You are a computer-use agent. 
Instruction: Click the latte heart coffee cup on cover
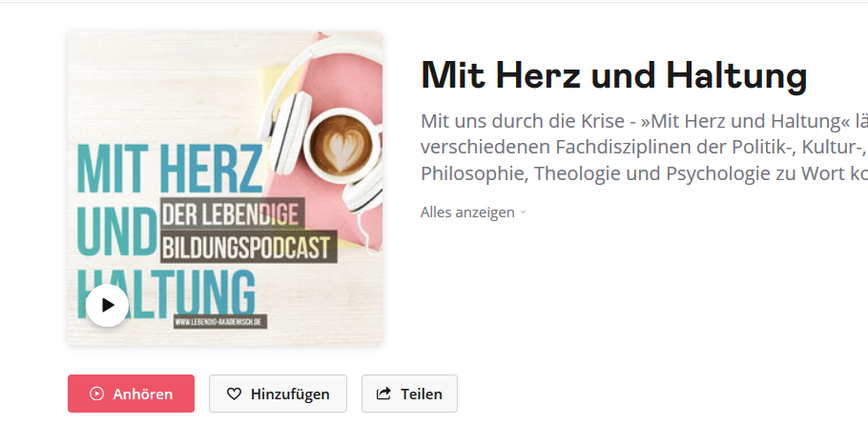(x=341, y=143)
